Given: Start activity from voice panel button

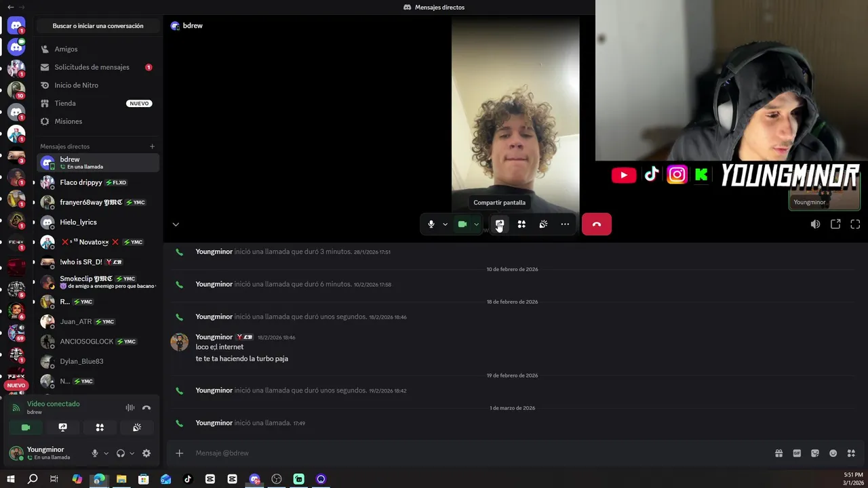Looking at the screenshot, I should 100,428.
